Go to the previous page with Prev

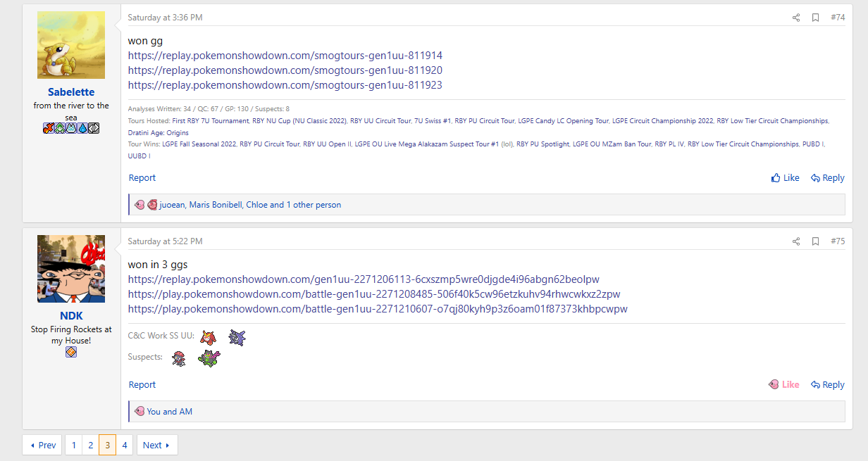pyautogui.click(x=42, y=446)
